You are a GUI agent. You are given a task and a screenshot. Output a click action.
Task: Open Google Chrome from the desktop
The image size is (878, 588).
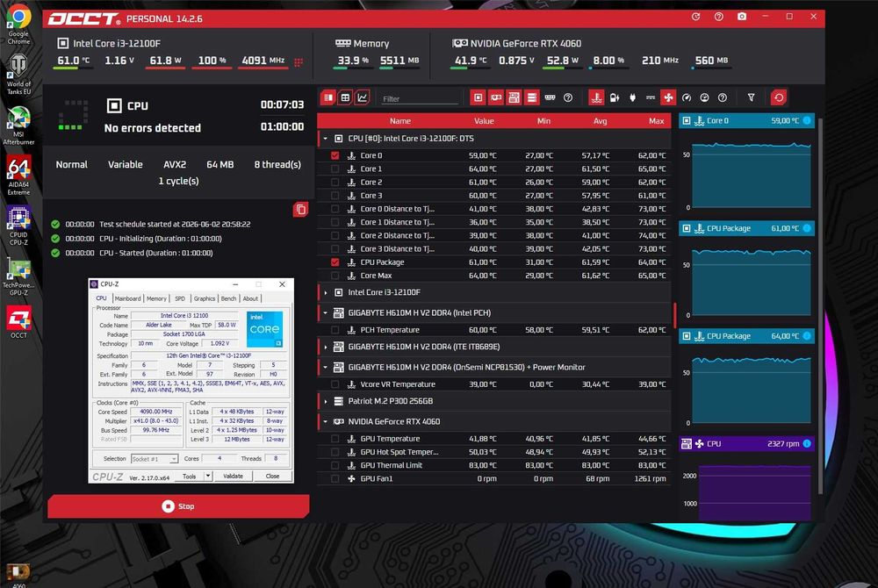(18, 24)
